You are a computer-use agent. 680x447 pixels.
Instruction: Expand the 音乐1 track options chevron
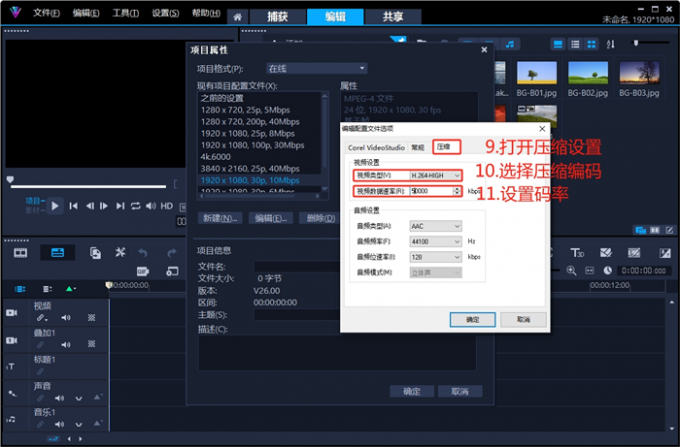[x=78, y=425]
